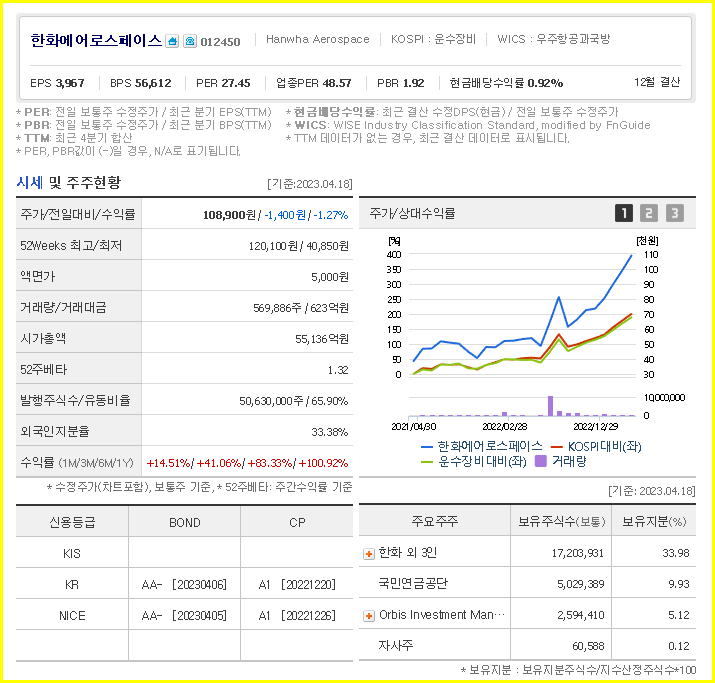Expand the 한화 외 3인 shareholder row

[x=368, y=554]
